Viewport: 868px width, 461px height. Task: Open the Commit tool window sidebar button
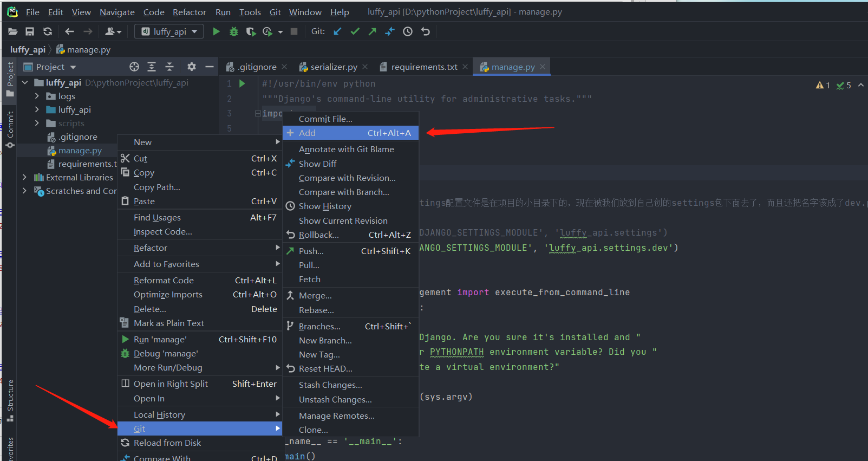click(x=10, y=129)
